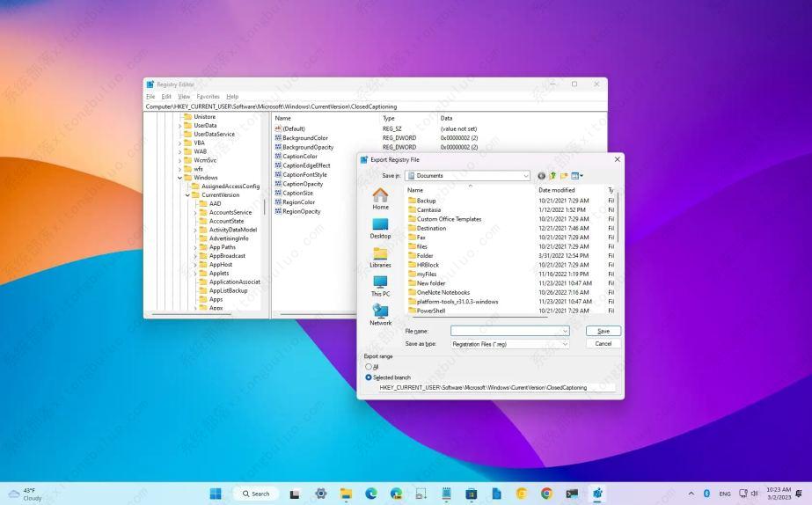Create new folder using dialog toolbar icon
This screenshot has height=505, width=812.
point(563,176)
